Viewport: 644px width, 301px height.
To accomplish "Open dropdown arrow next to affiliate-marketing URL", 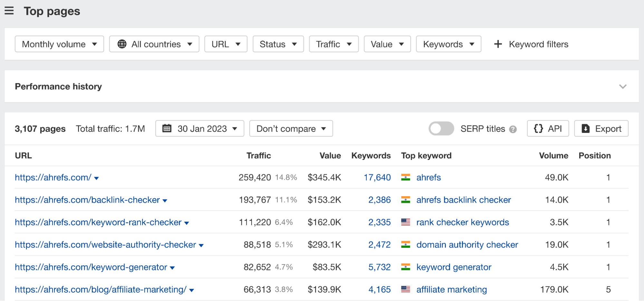I will [192, 291].
